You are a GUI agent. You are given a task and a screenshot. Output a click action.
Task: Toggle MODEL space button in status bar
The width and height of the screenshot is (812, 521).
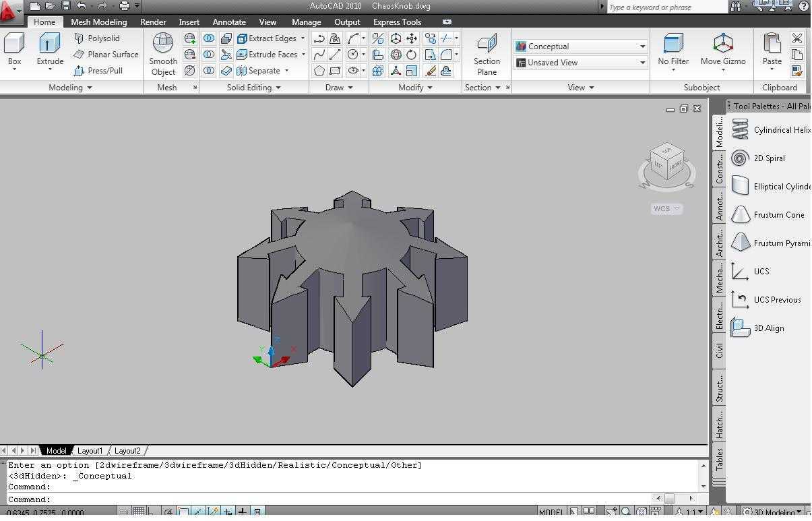coord(551,512)
